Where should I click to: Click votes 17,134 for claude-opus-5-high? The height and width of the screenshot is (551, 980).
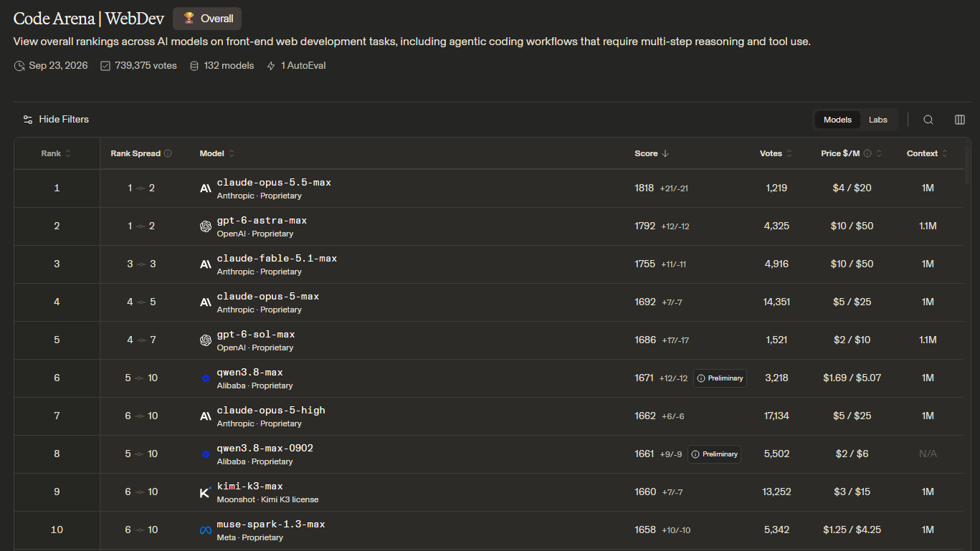coord(776,416)
